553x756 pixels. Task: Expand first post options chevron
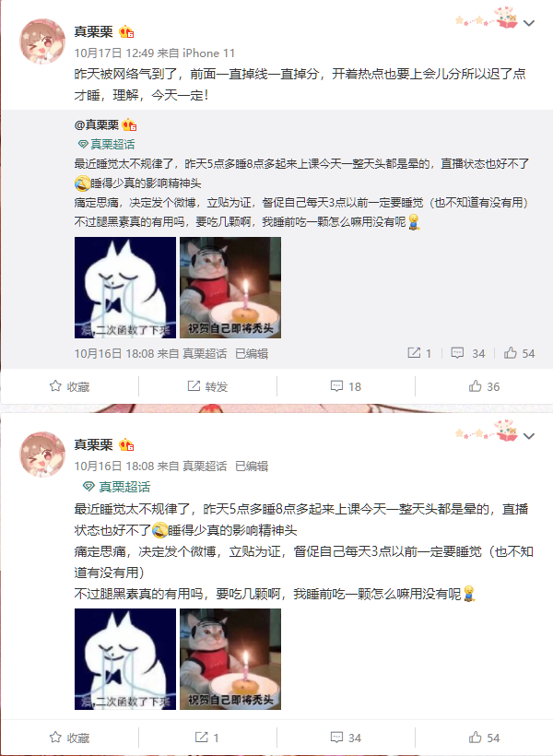529,23
